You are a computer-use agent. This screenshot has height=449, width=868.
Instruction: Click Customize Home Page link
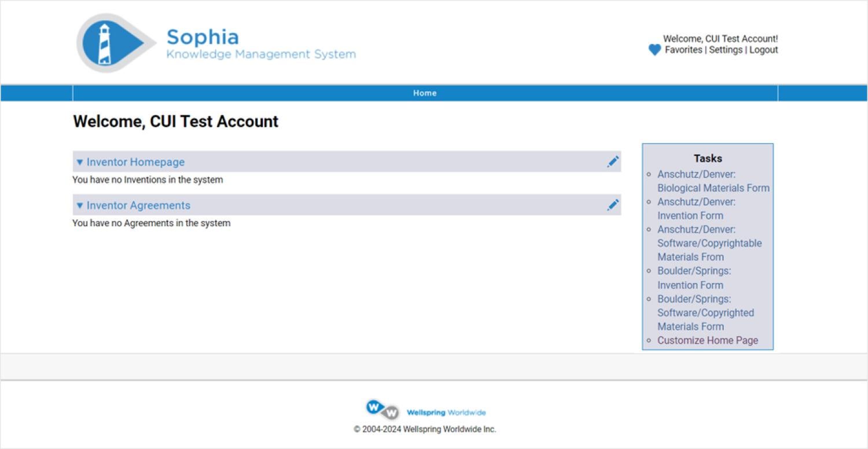708,340
